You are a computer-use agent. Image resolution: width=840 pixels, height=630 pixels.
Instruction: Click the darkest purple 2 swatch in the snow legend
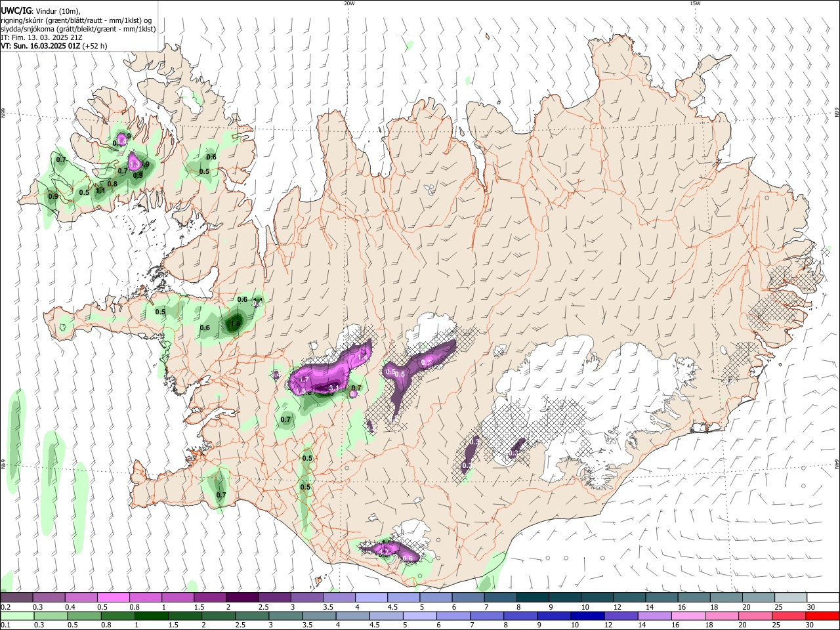click(242, 598)
